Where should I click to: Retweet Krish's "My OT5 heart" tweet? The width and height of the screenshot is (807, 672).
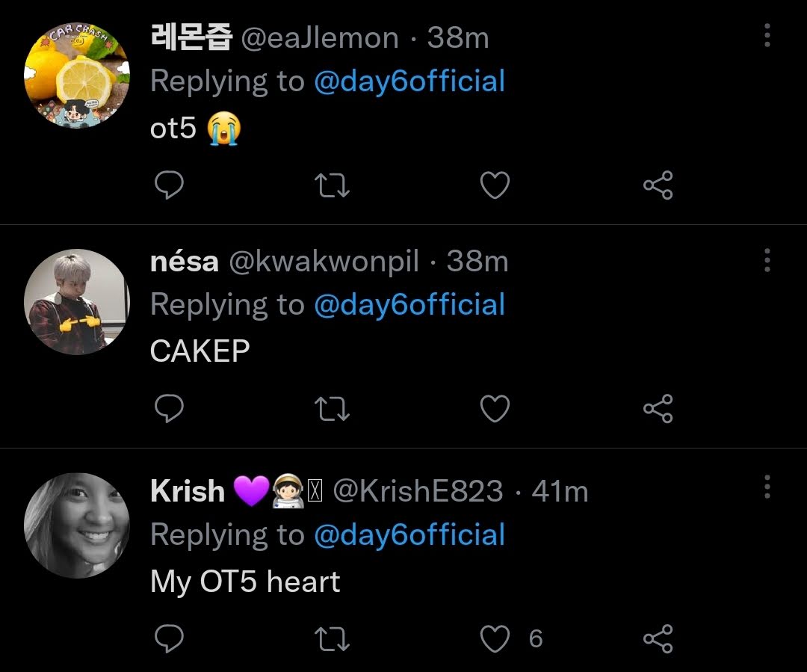coord(332,639)
